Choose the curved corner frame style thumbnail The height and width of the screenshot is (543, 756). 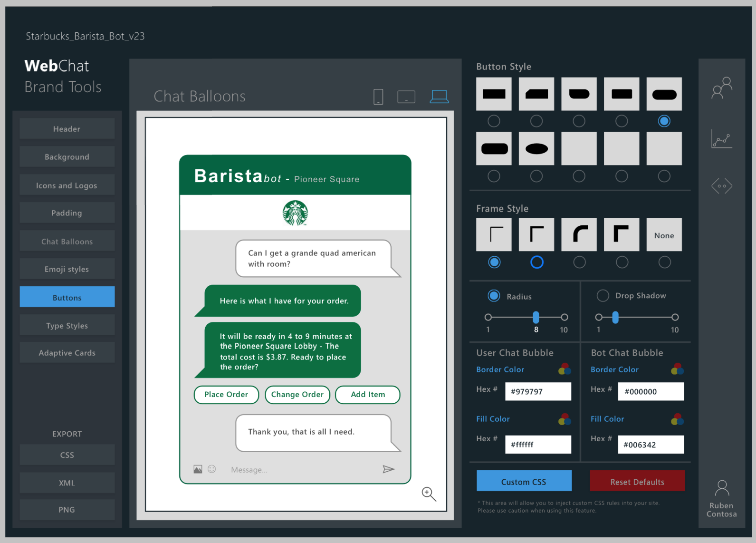tap(579, 234)
